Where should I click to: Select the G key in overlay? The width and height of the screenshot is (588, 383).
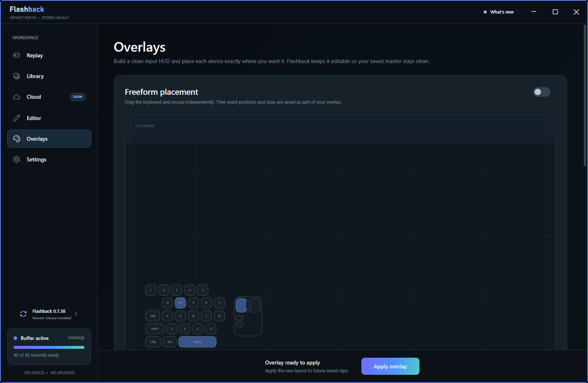click(220, 316)
